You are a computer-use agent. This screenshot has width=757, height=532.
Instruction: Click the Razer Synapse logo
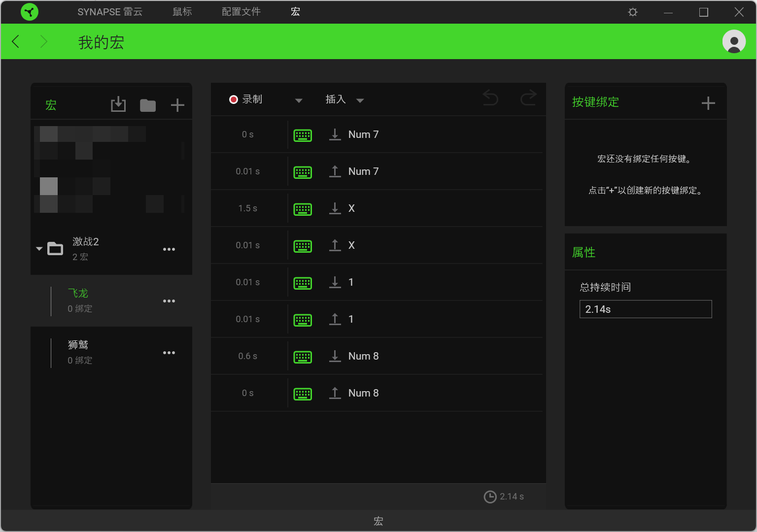[x=30, y=12]
